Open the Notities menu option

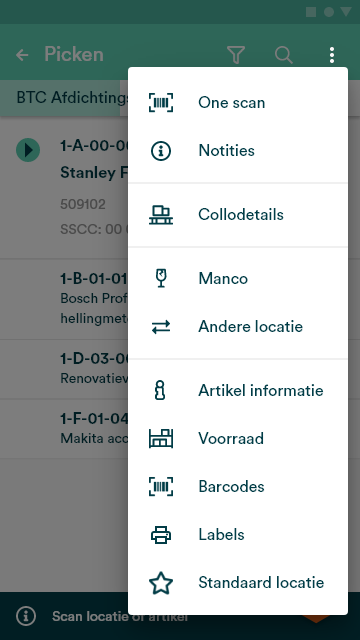[238, 151]
